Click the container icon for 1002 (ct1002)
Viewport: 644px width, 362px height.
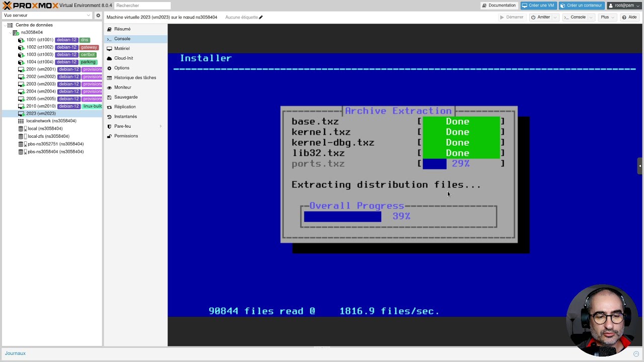(21, 47)
